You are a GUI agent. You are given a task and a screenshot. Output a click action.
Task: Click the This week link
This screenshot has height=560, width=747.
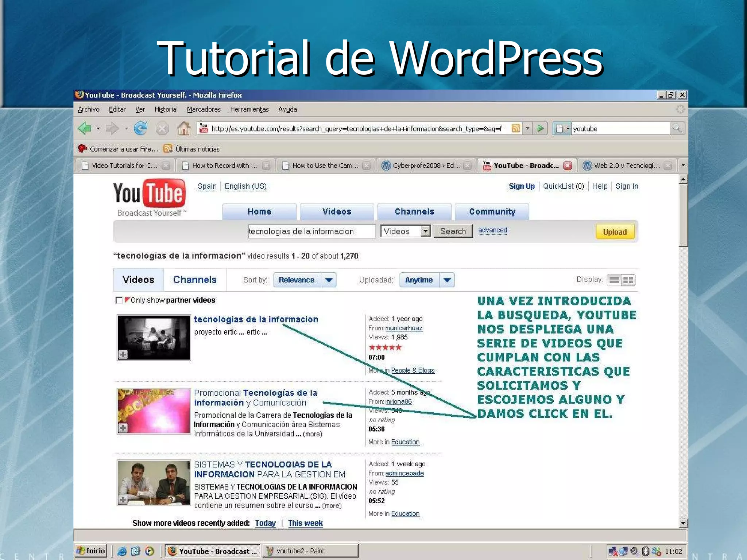(305, 523)
